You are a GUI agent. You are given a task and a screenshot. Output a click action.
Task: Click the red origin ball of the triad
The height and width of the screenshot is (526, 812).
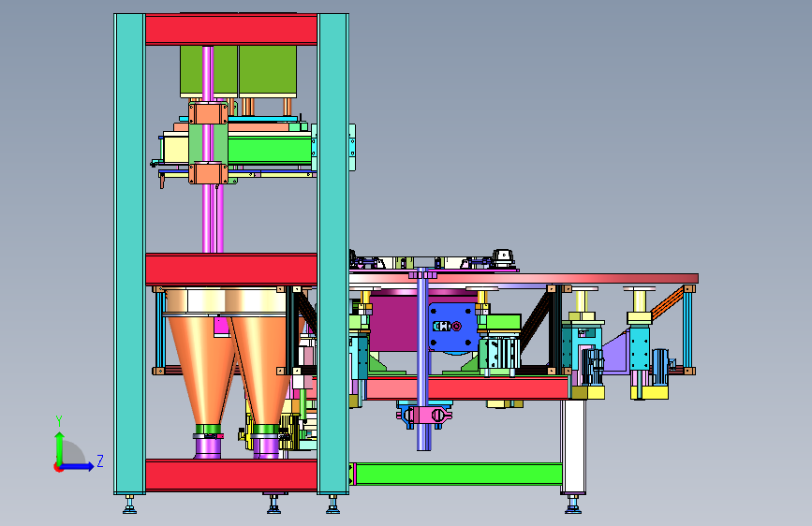pyautogui.click(x=58, y=467)
